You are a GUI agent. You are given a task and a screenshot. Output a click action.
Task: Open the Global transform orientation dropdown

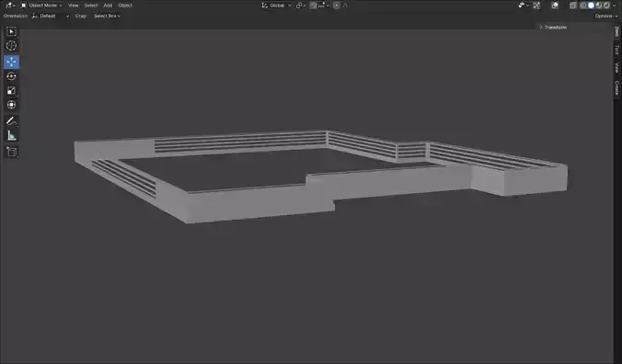pyautogui.click(x=276, y=6)
